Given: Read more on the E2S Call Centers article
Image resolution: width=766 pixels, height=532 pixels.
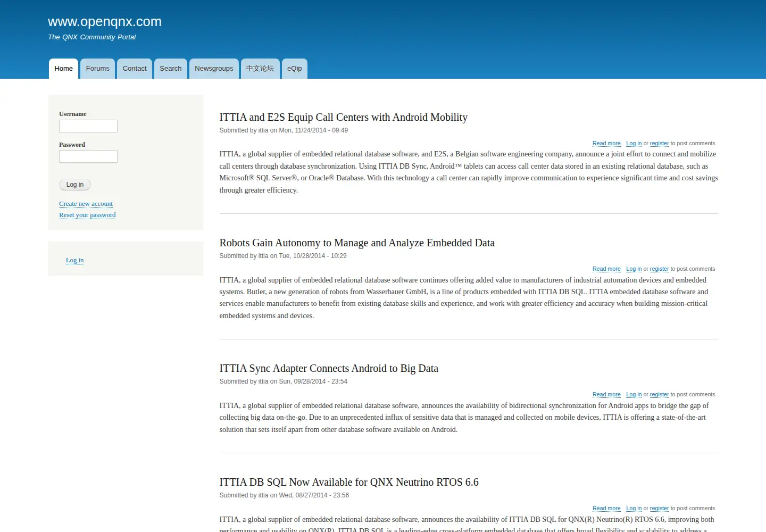Looking at the screenshot, I should click(x=606, y=144).
